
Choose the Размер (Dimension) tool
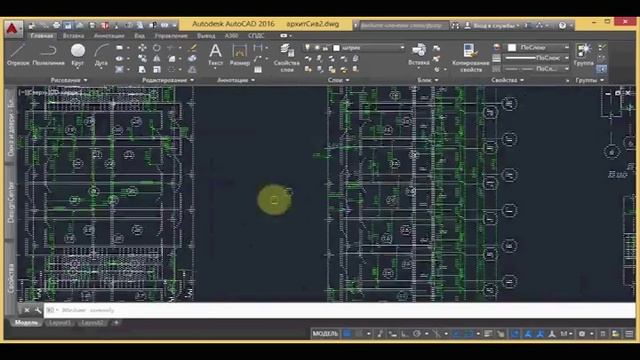(240, 55)
